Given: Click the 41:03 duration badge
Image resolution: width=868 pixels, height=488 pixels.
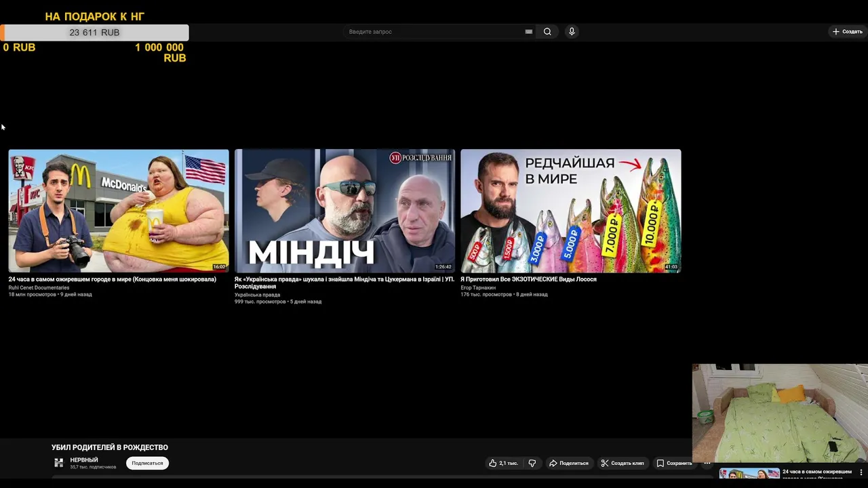Looking at the screenshot, I should pyautogui.click(x=671, y=267).
